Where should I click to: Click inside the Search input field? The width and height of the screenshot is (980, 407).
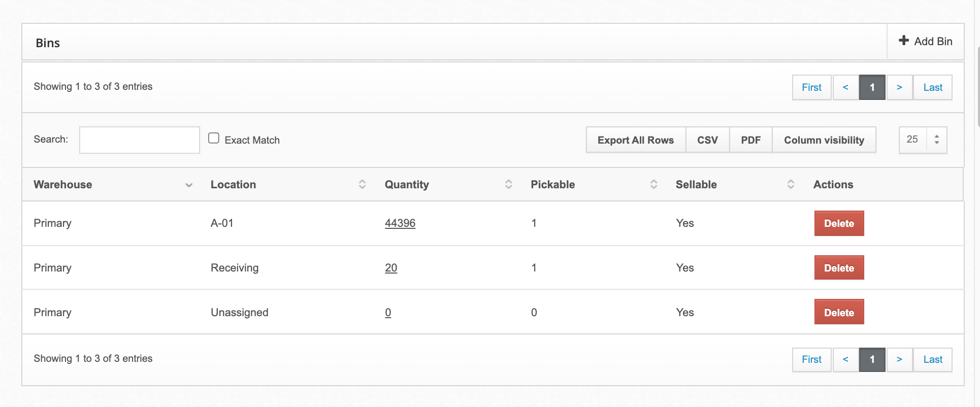[140, 140]
